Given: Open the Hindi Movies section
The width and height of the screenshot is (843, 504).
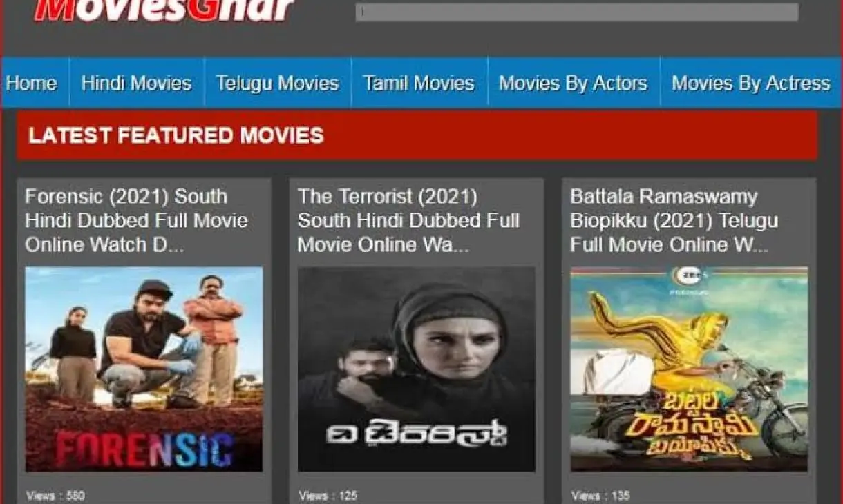Looking at the screenshot, I should click(x=136, y=84).
